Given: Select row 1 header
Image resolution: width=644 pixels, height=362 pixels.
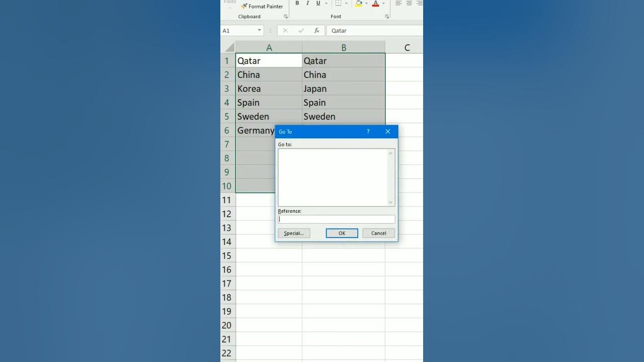Looking at the screenshot, I should tap(227, 61).
